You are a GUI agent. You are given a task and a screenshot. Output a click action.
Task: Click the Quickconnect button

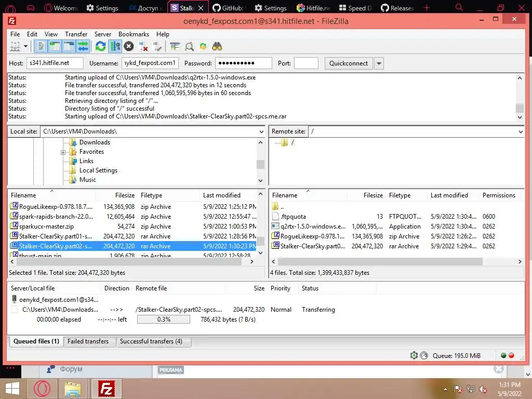tap(349, 63)
